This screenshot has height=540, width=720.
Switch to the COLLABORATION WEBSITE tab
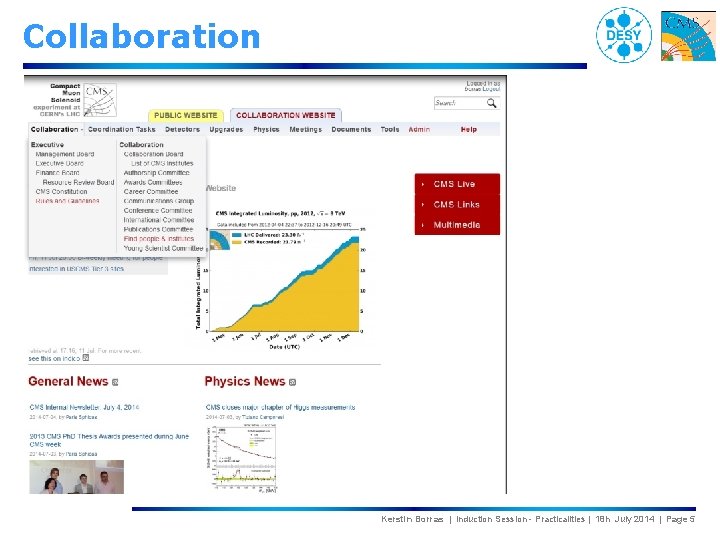point(286,115)
